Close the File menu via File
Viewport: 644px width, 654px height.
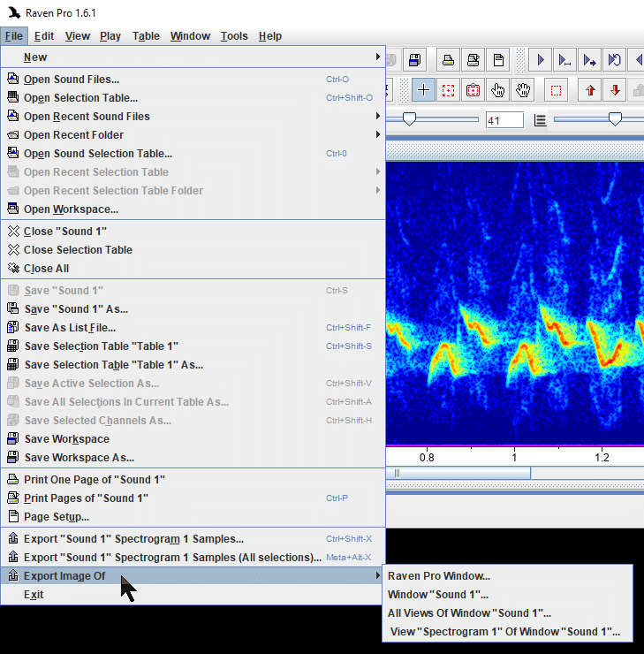click(x=14, y=36)
